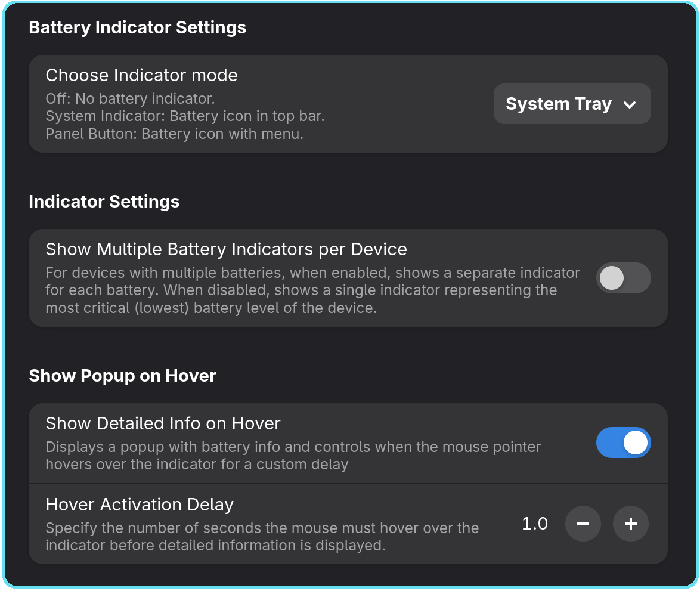This screenshot has width=700, height=591.
Task: Click the 'System Indicator: Battery icon in top bar' line
Action: point(185,116)
